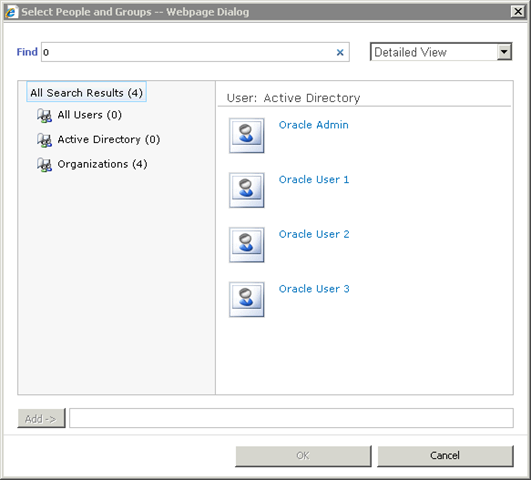The image size is (531, 480).
Task: Click the selected people field beside Add
Action: [291, 418]
